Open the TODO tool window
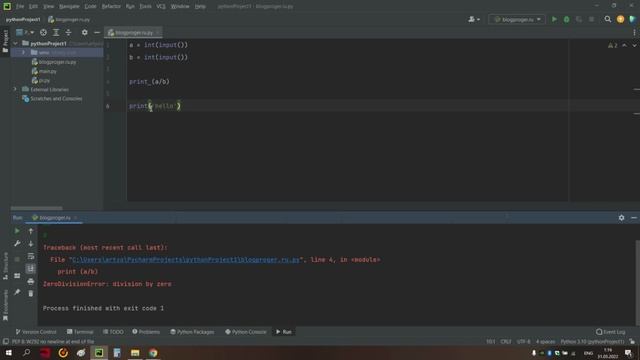This screenshot has height=360, width=640. coord(113,332)
